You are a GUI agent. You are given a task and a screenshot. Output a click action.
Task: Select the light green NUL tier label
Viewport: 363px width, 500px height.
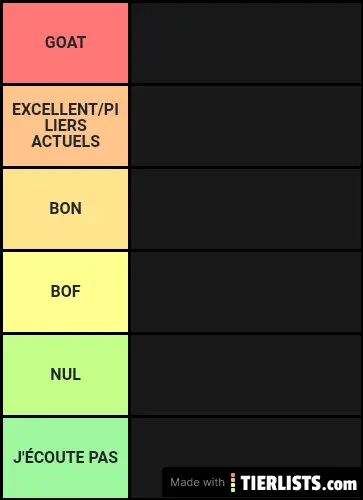[x=65, y=375]
